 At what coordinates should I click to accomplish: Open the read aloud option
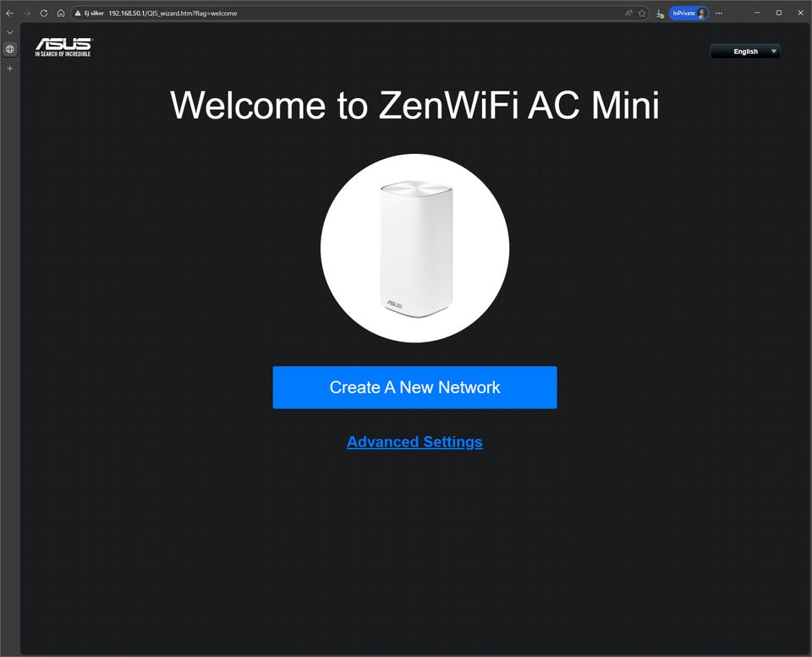628,13
